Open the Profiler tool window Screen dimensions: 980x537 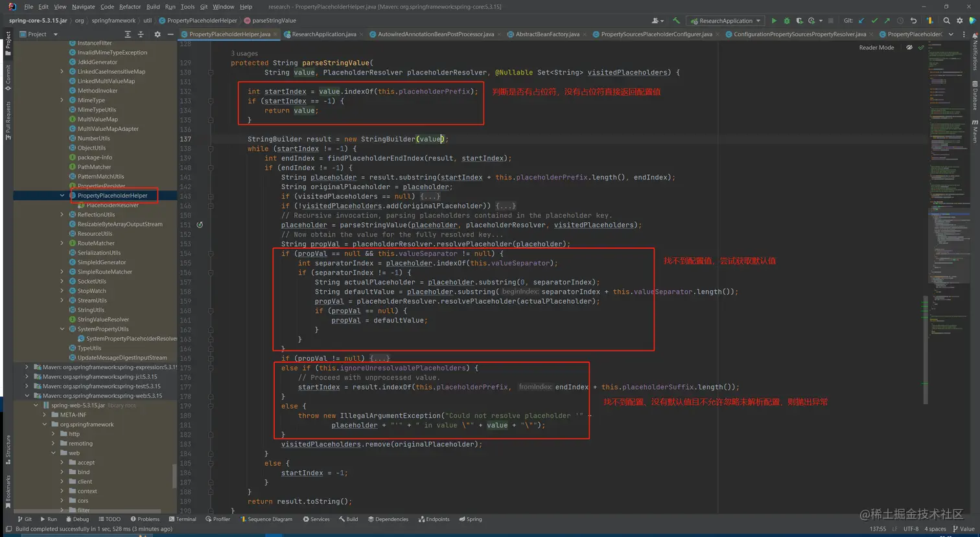coord(218,520)
